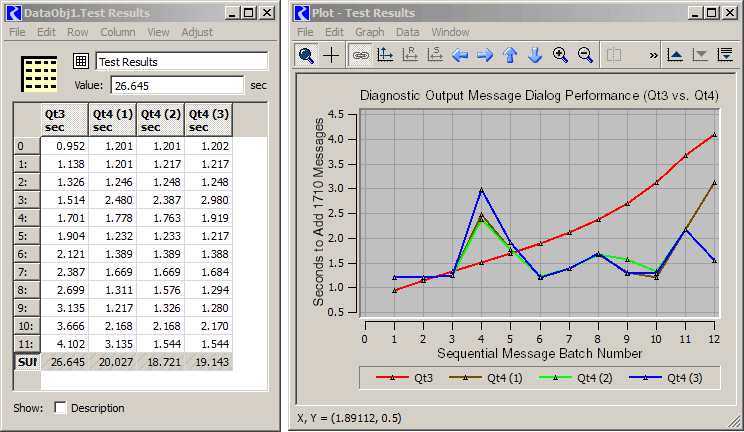The height and width of the screenshot is (432, 744).
Task: Click the plot title text
Action: [x=539, y=95]
